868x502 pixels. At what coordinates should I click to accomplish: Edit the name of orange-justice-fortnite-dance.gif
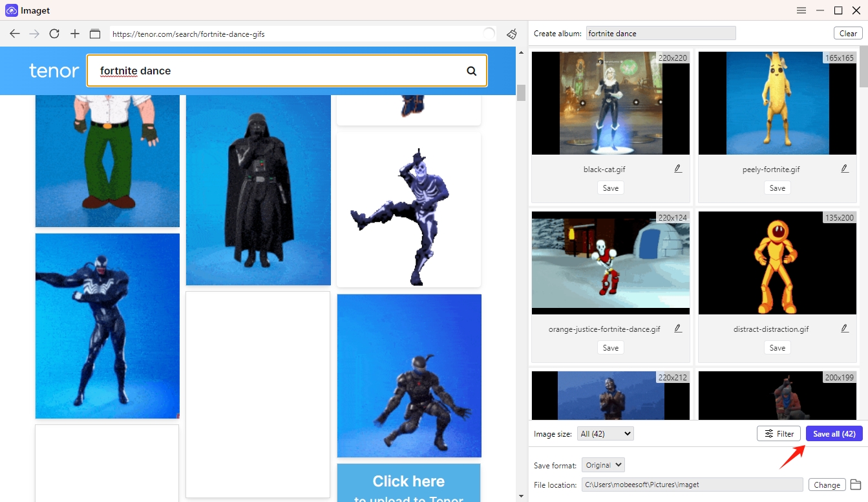[x=678, y=329]
